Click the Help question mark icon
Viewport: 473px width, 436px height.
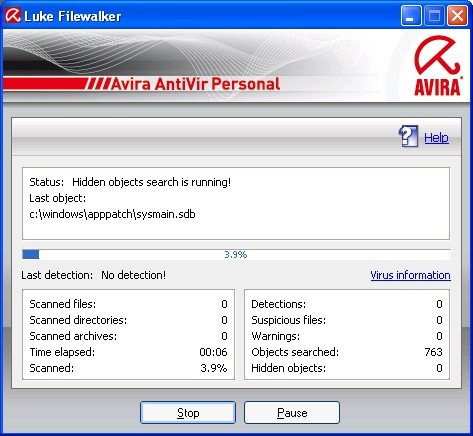408,136
